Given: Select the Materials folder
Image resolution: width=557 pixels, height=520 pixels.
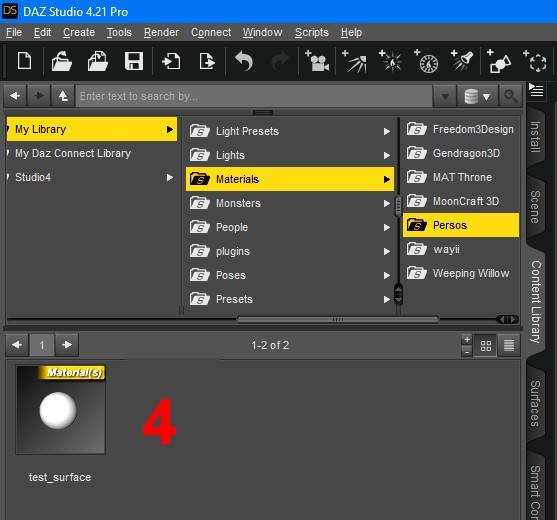Looking at the screenshot, I should click(x=290, y=179).
